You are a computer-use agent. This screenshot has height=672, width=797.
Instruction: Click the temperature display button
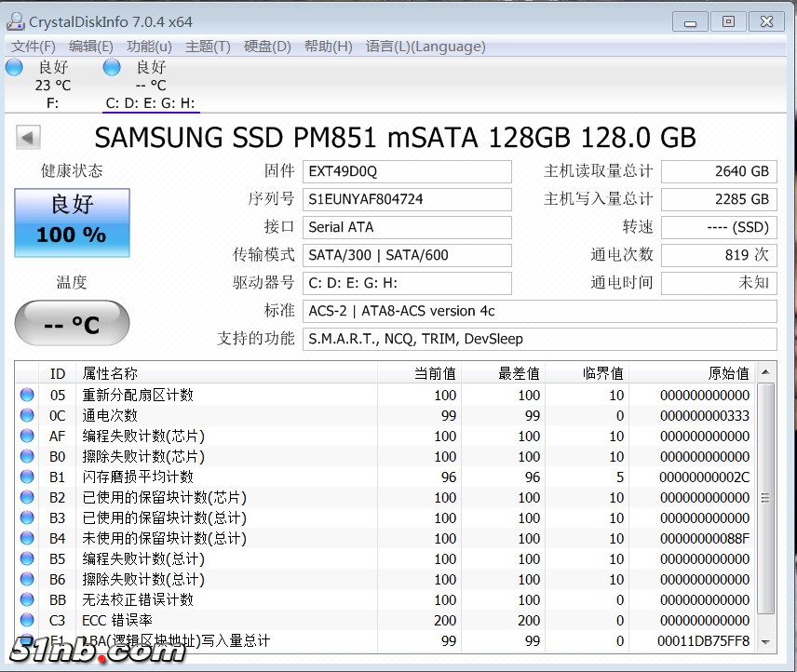(72, 324)
